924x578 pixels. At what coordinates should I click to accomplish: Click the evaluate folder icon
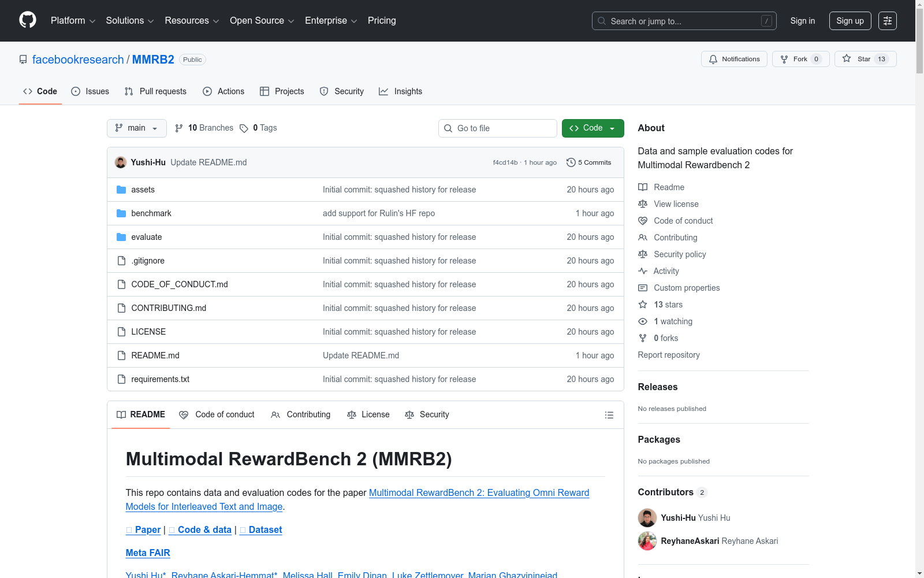[121, 237]
